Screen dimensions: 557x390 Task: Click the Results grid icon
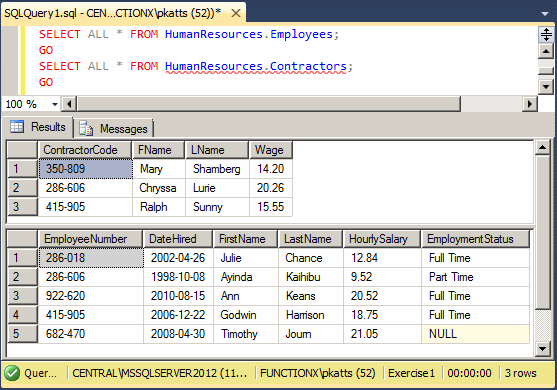pyautogui.click(x=17, y=126)
